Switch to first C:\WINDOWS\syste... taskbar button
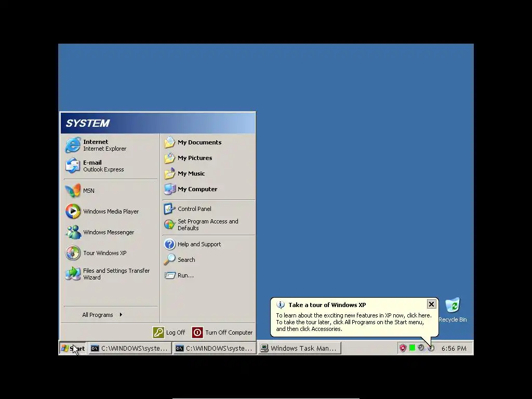The height and width of the screenshot is (399, 532). (x=129, y=348)
